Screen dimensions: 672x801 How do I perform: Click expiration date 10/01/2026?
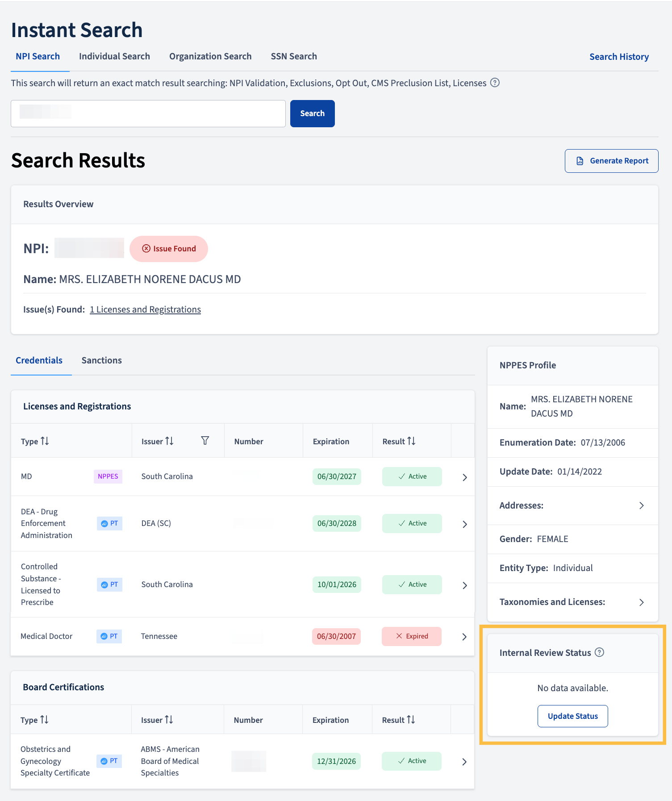pyautogui.click(x=337, y=584)
